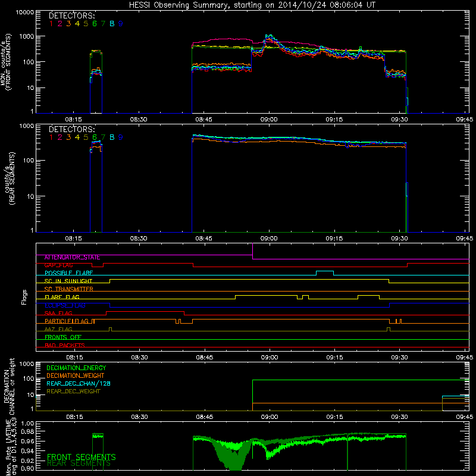Click the POSSIBLE_FLARE flag label
Screen dimensions: 476x476
(68, 273)
